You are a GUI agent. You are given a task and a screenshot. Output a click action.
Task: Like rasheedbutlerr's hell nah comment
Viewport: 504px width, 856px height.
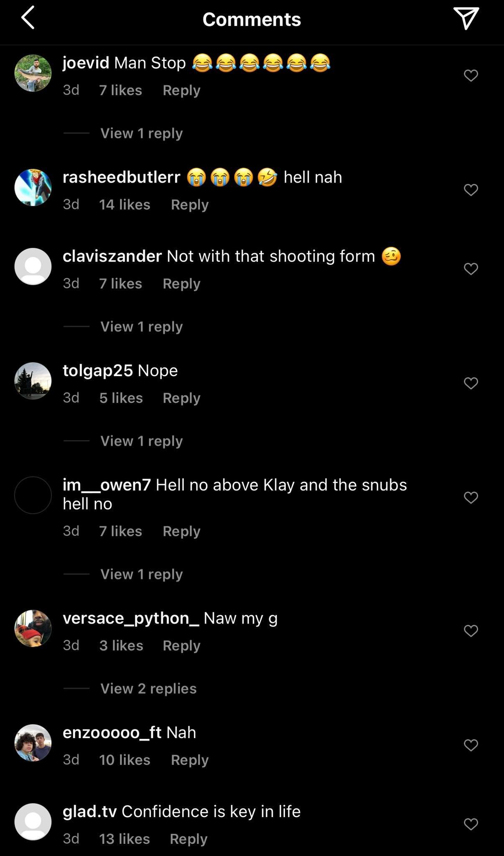[471, 190]
